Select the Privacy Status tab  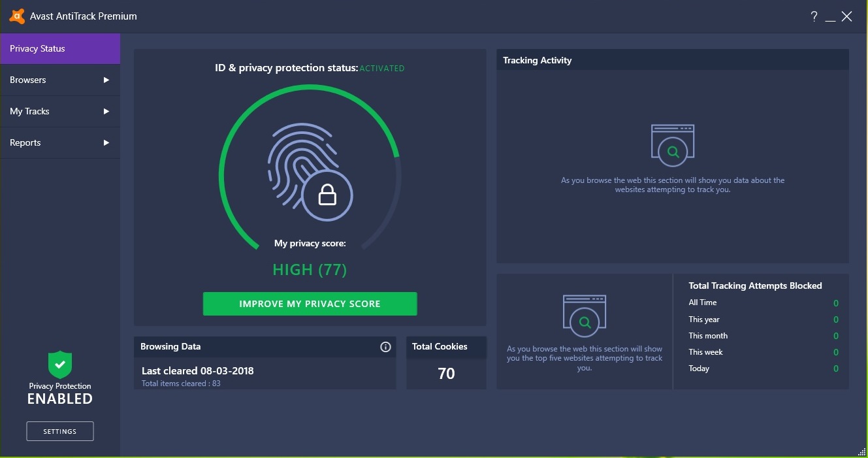[x=60, y=49]
